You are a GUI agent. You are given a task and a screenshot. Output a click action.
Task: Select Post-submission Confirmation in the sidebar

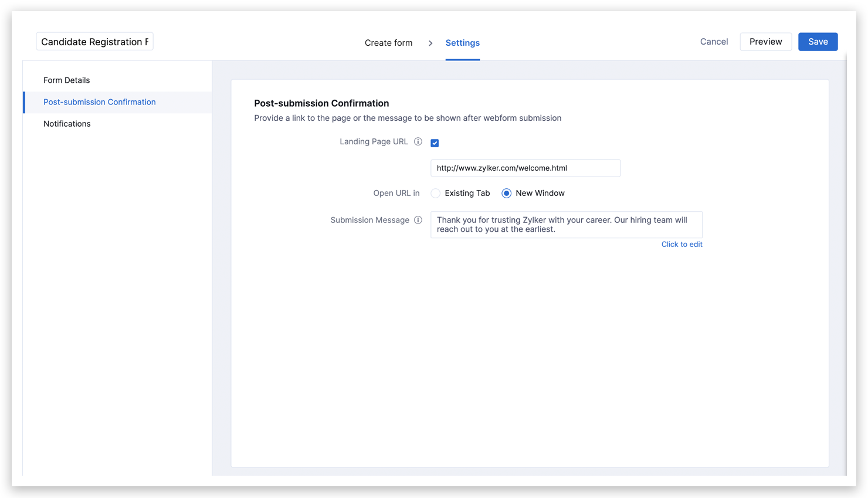point(100,102)
